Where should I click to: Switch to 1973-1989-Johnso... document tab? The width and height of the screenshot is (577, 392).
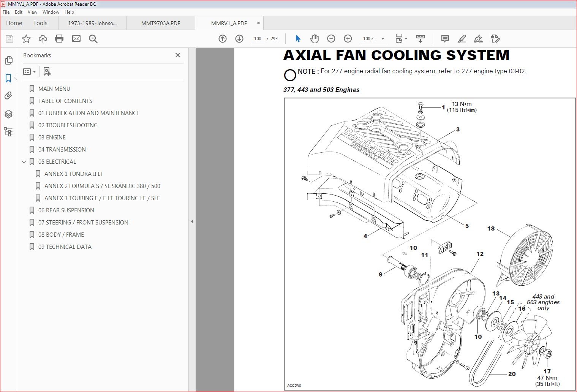click(x=92, y=23)
